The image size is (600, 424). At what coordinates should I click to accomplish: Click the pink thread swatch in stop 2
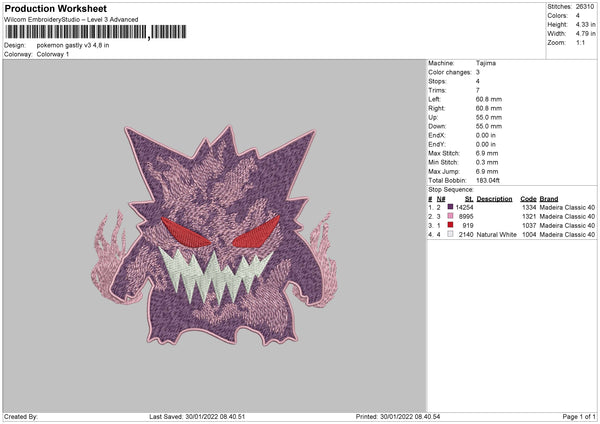coord(450,216)
